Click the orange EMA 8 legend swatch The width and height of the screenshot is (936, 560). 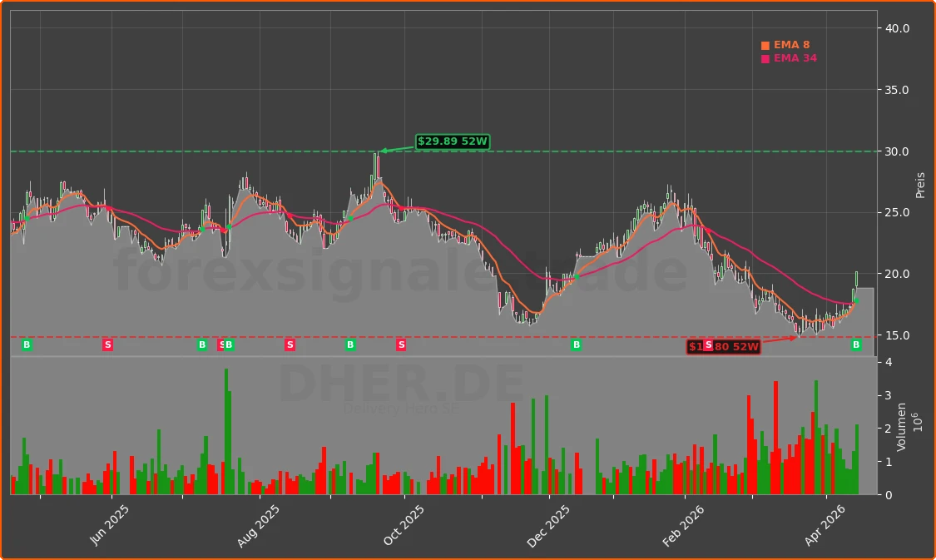765,46
